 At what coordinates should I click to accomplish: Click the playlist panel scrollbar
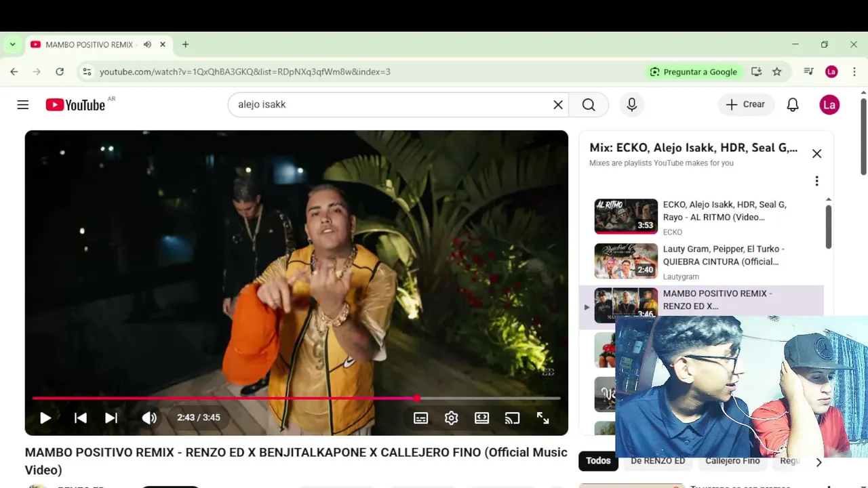pyautogui.click(x=828, y=226)
